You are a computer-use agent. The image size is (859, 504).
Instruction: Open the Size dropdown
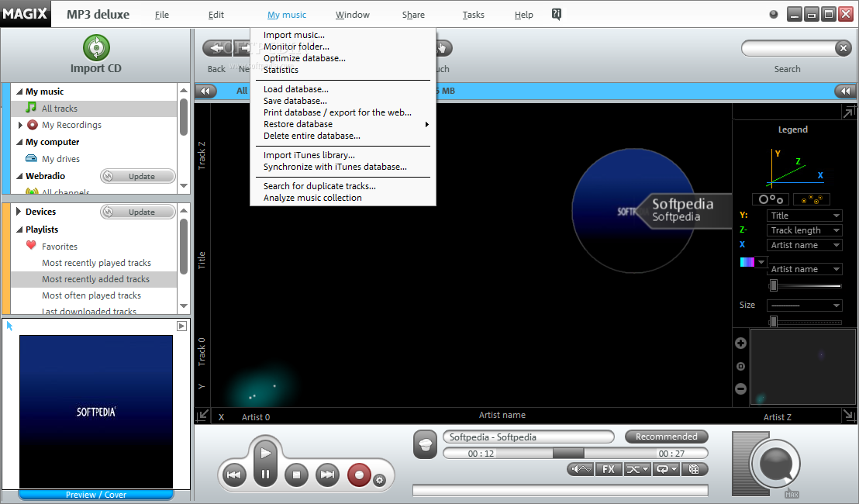click(804, 306)
